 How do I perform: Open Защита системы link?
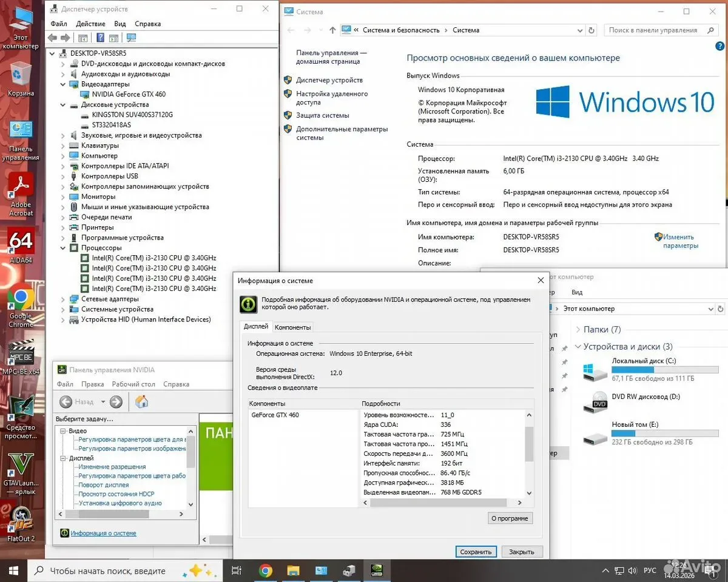point(323,115)
